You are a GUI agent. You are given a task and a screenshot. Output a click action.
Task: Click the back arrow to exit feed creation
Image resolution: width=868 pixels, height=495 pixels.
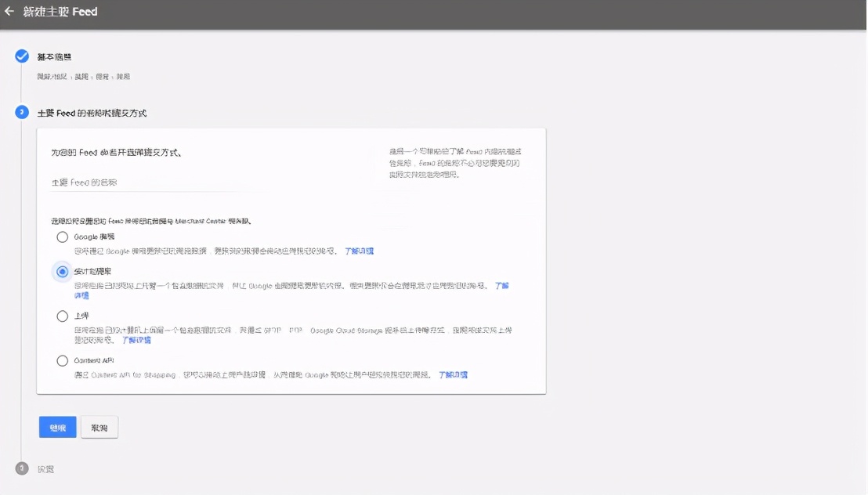pyautogui.click(x=12, y=12)
